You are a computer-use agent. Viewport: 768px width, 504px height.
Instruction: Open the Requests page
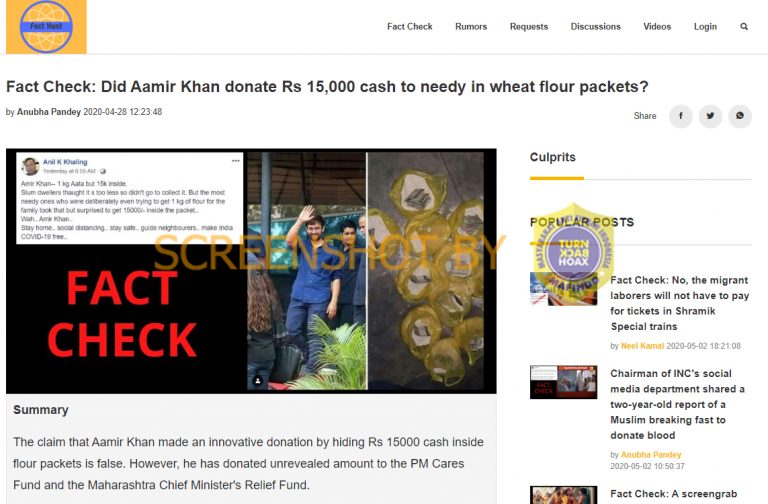528,26
